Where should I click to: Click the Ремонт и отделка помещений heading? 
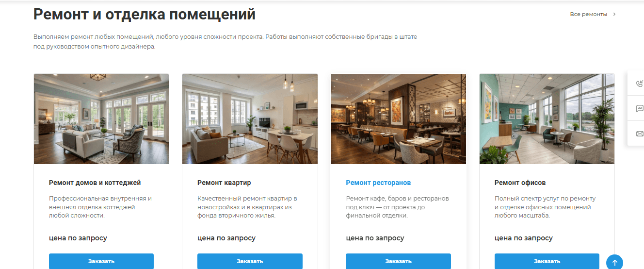(145, 15)
